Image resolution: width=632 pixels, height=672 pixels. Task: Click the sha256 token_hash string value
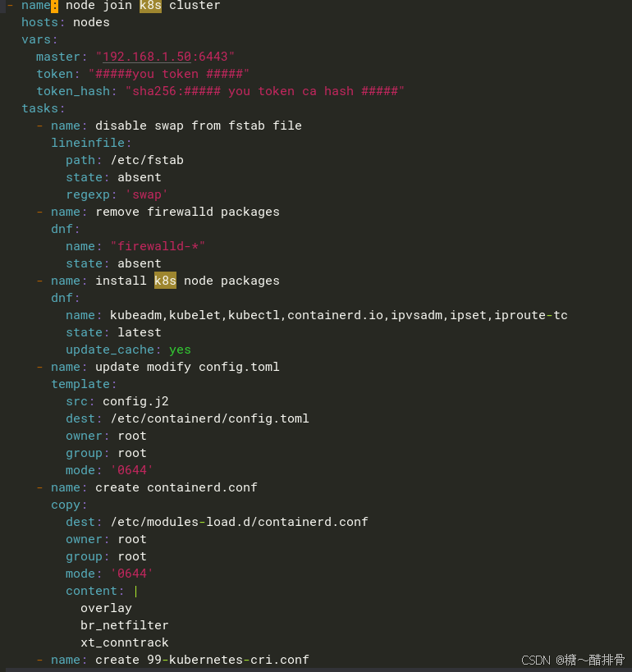[x=264, y=91]
